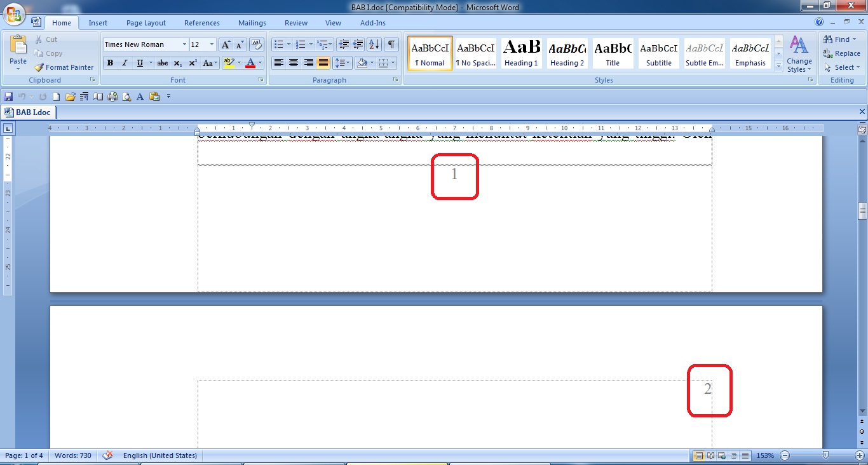Align text left
This screenshot has height=465, width=868.
(x=278, y=63)
